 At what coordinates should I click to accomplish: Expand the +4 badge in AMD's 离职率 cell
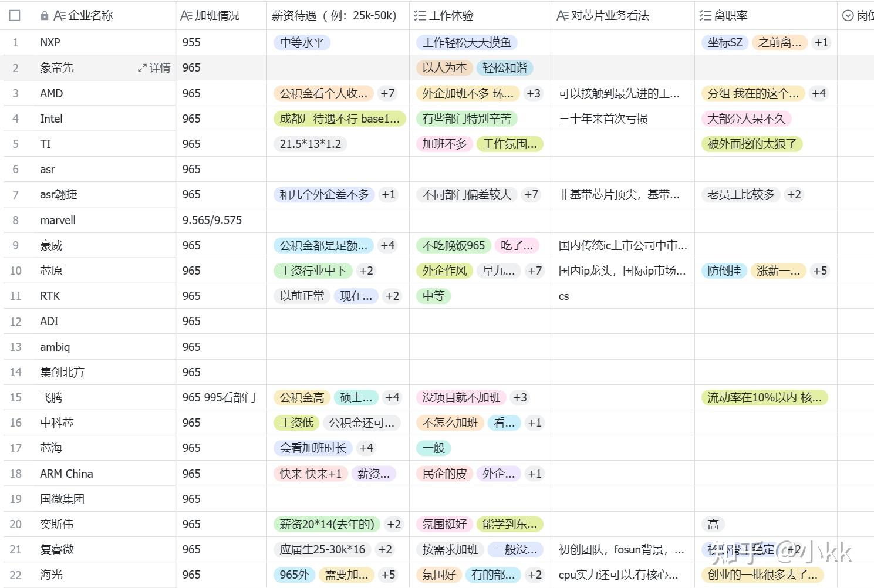click(x=819, y=94)
